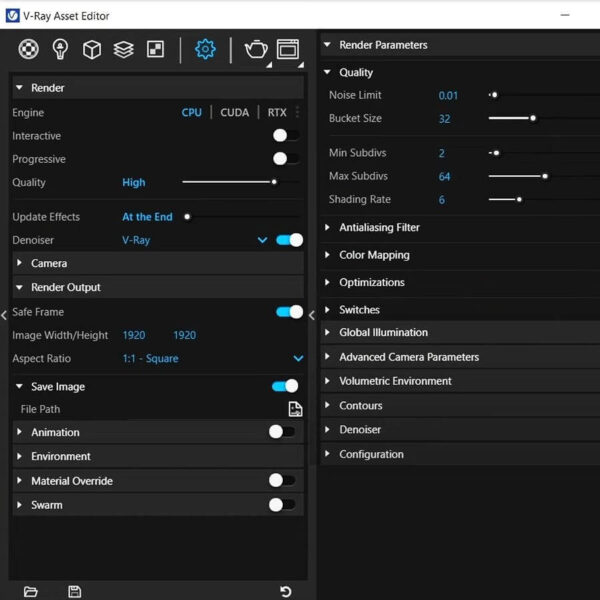Collapse the right panel middle arrow

pos(312,315)
